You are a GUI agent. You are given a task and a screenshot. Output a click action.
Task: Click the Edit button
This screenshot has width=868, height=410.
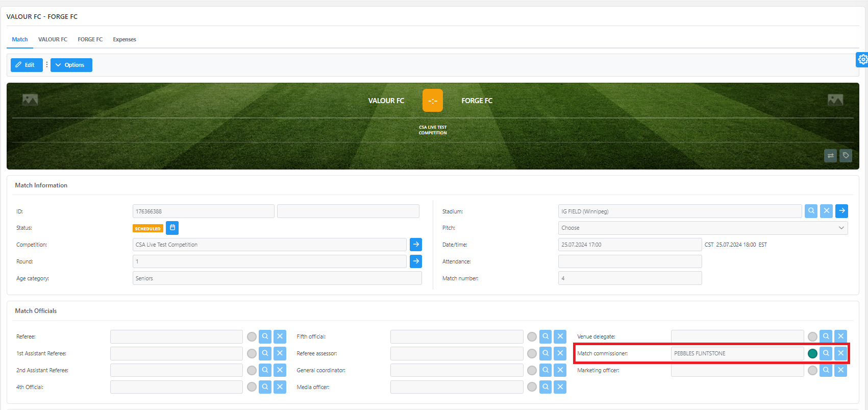click(x=27, y=65)
